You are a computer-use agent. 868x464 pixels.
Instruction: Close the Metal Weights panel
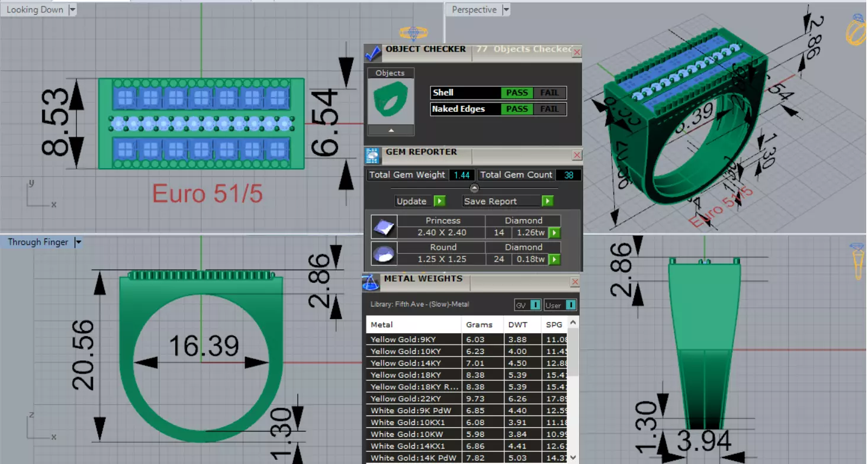coord(574,282)
